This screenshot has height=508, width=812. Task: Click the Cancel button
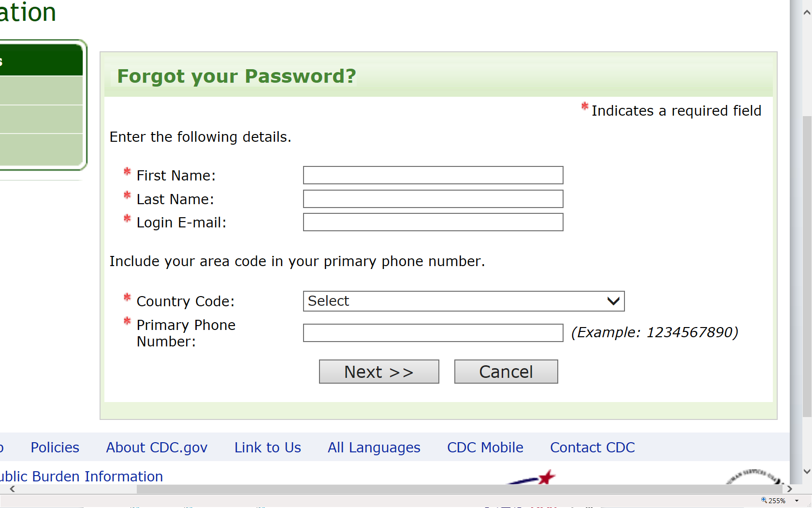coord(506,372)
